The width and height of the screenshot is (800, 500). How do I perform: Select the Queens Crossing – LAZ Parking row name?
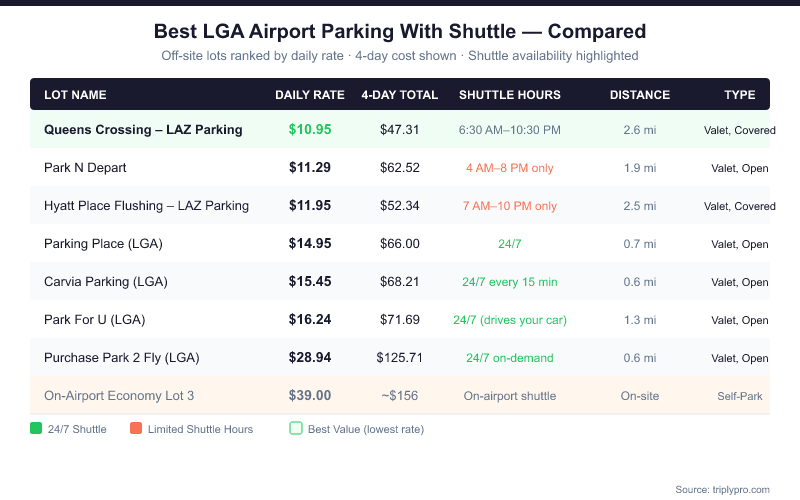click(143, 130)
